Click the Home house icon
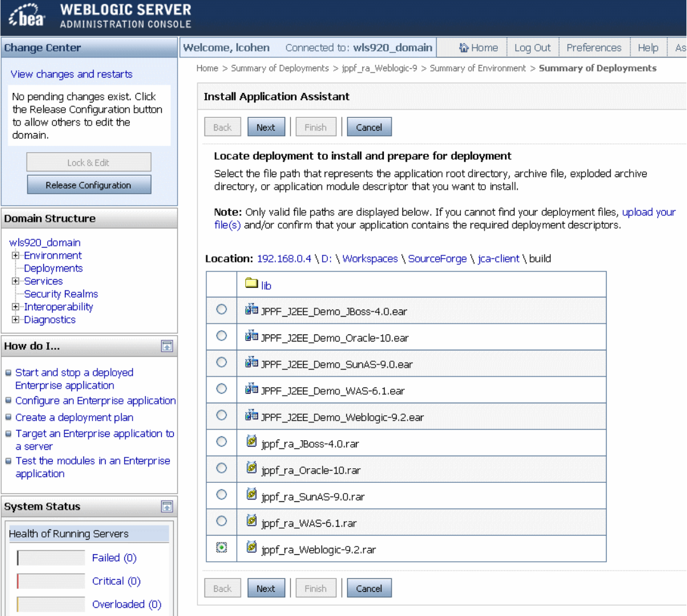 (x=464, y=47)
